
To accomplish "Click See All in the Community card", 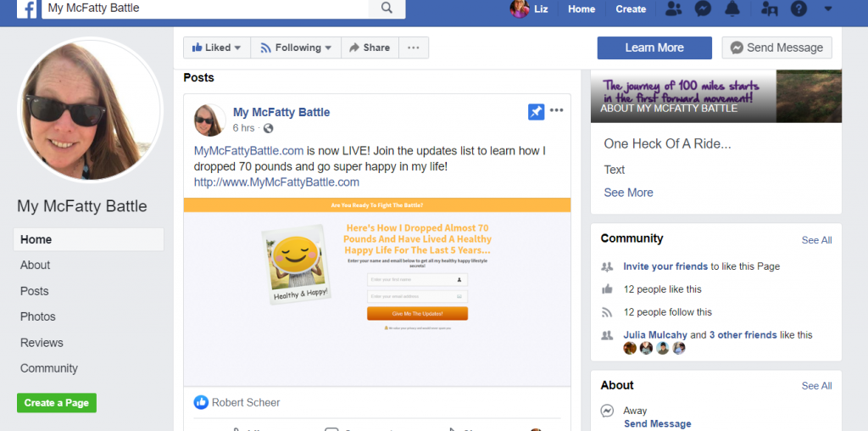I will point(816,240).
